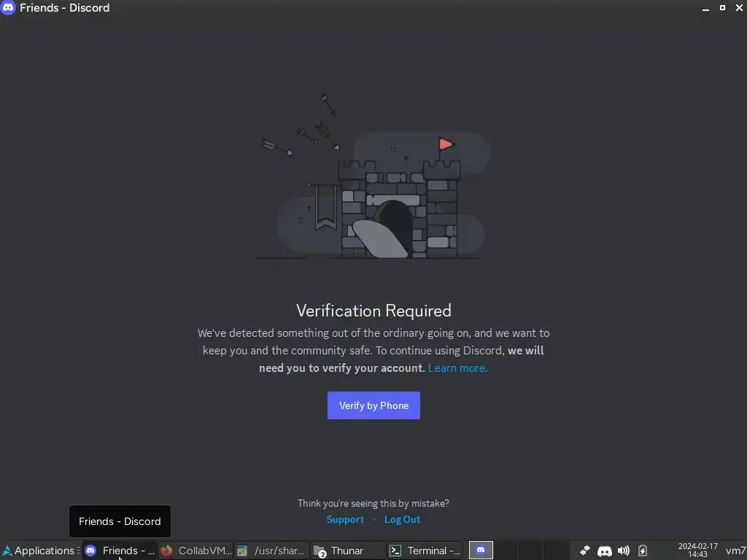Screen dimensions: 747x560
Task: Click the Discord logo in the title bar
Action: click(x=8, y=7)
